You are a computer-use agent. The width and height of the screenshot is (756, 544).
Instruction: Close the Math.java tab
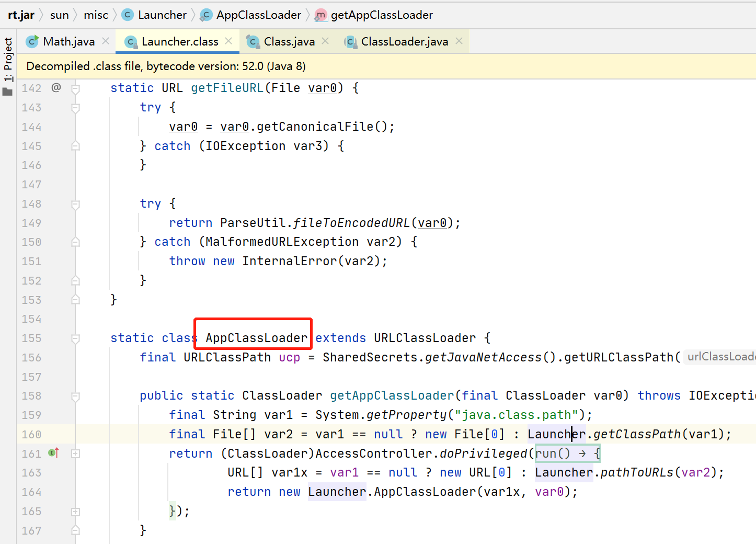106,41
